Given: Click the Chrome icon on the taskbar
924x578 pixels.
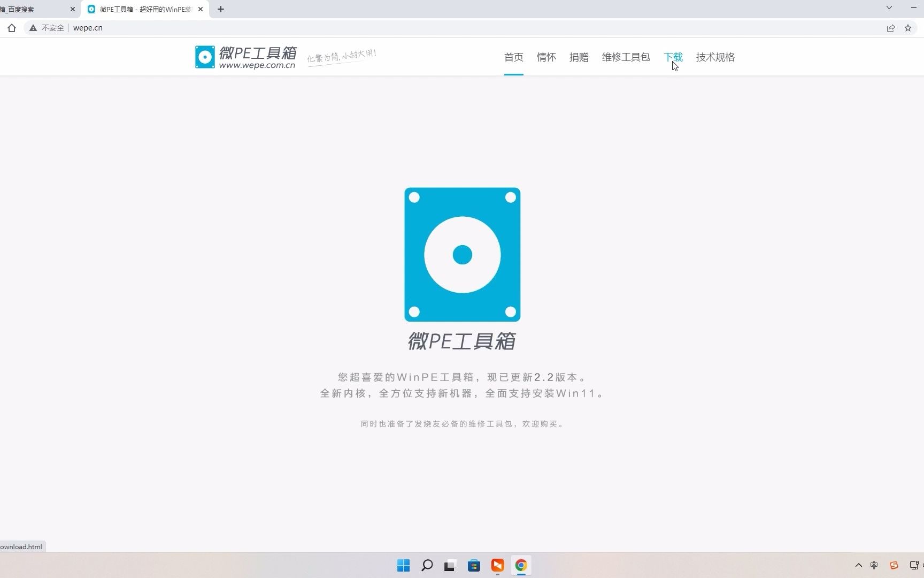Looking at the screenshot, I should point(521,566).
